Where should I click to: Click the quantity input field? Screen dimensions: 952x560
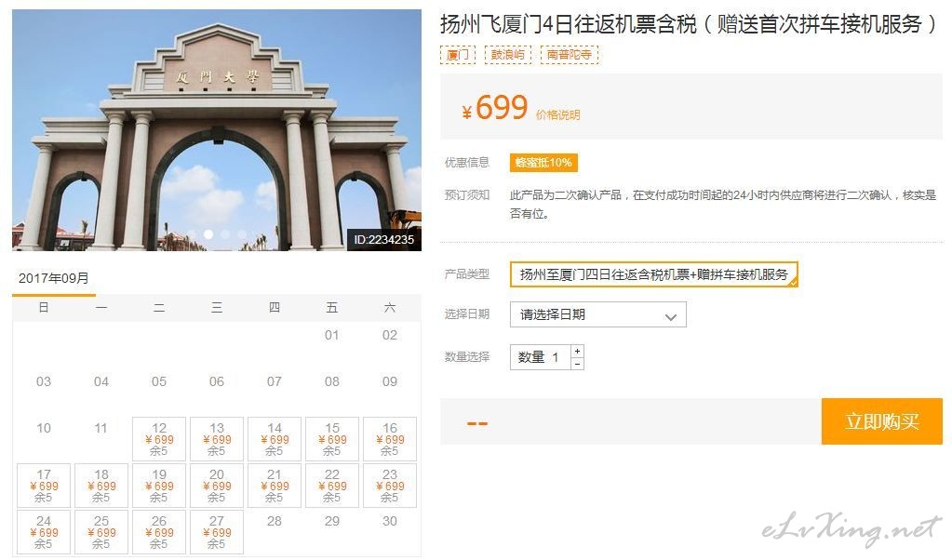click(x=541, y=357)
